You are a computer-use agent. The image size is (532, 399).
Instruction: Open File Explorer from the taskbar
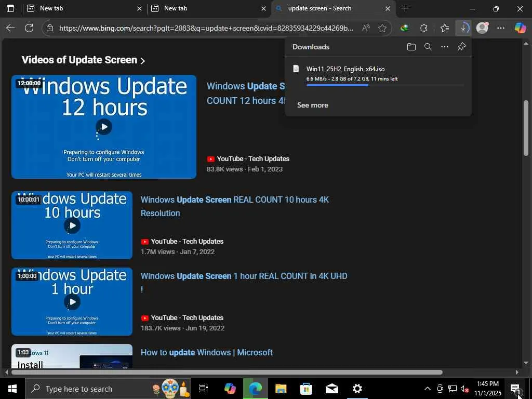281,389
